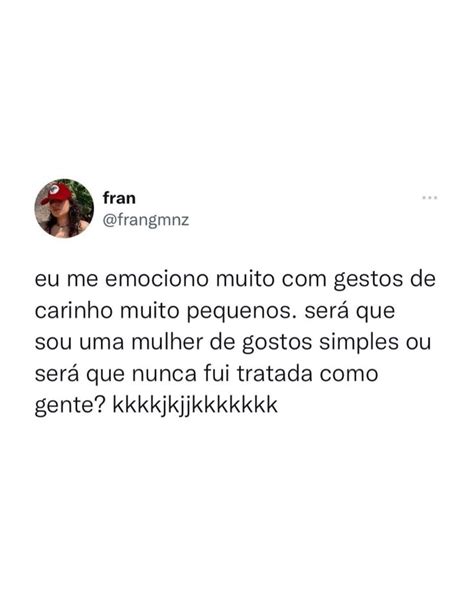This screenshot has width=474, height=591.
Task: Click the @frangmnz handle
Action: coord(146,220)
